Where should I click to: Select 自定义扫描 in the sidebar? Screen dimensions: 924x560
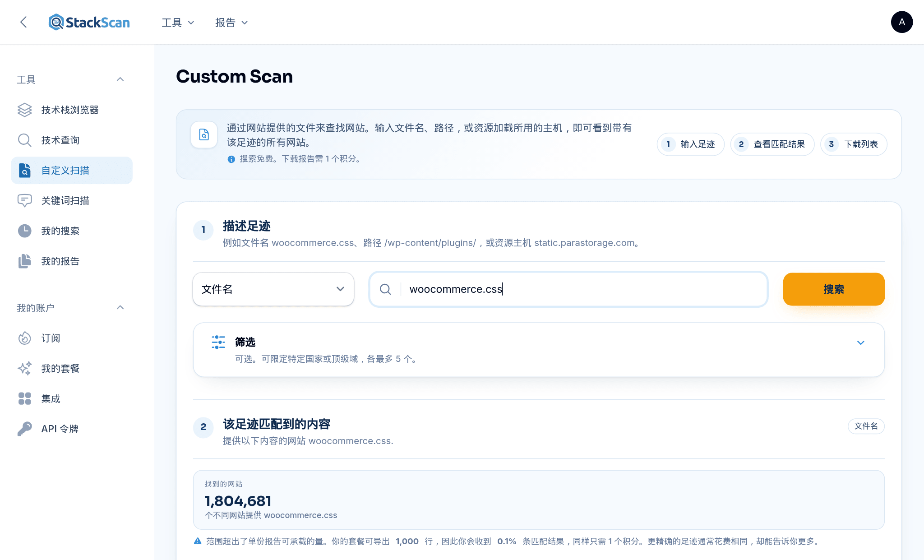pyautogui.click(x=72, y=171)
